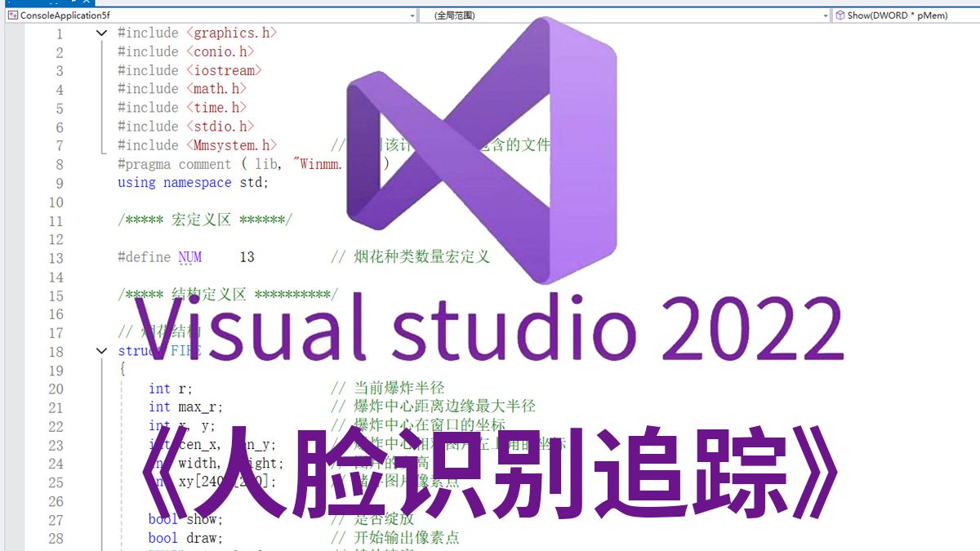This screenshot has width=980, height=551.
Task: Click the 'using namespace std;' line
Action: pos(194,183)
